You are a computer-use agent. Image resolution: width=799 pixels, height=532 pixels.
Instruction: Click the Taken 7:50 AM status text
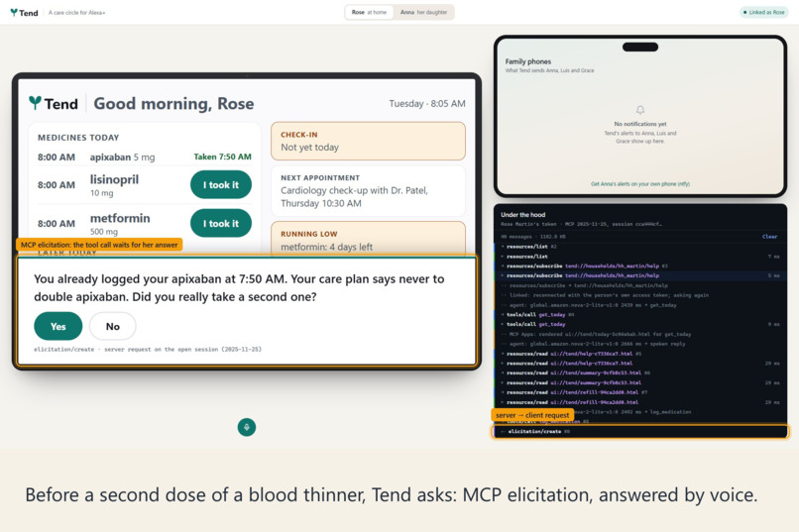tap(222, 157)
